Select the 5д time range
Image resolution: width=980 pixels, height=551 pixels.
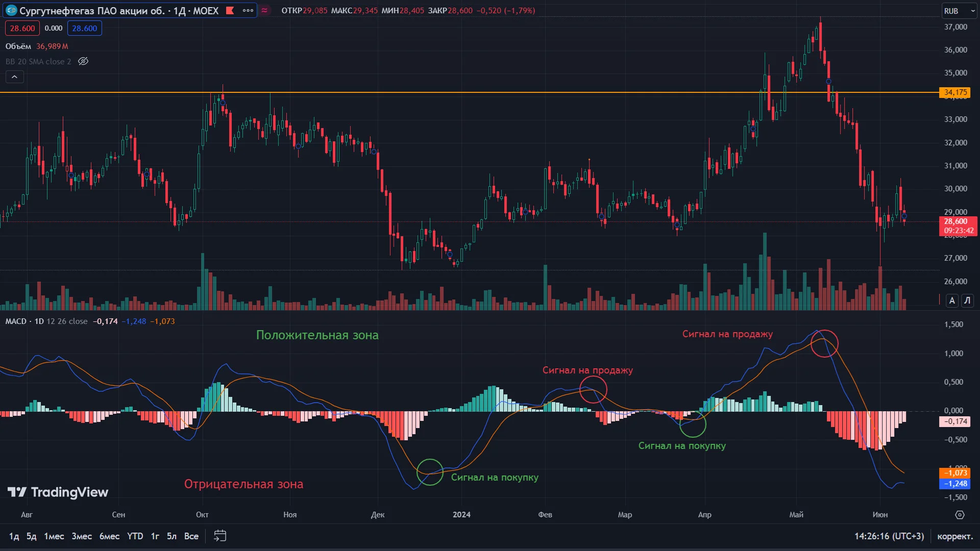point(32,536)
